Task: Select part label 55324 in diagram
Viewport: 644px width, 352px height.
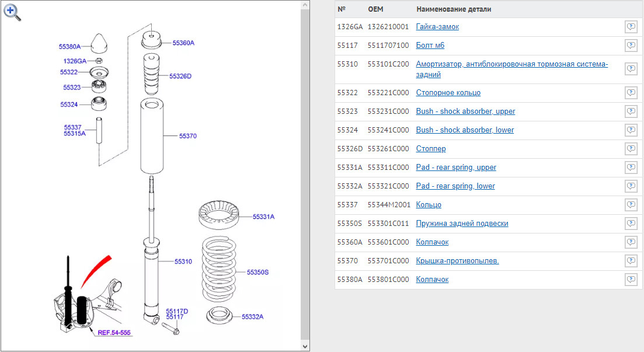Action: pos(69,104)
